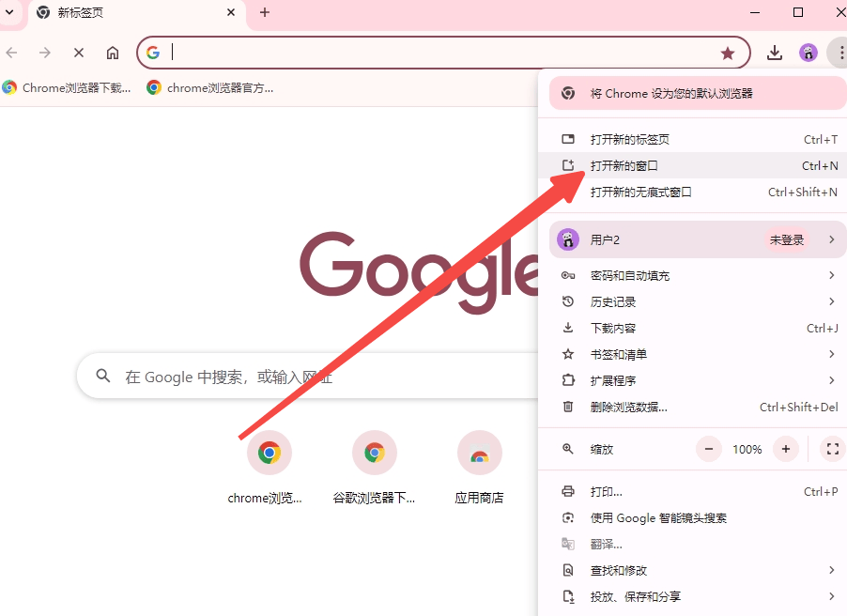Select 使用 Google 智能镜头搜索 item

coord(692,517)
